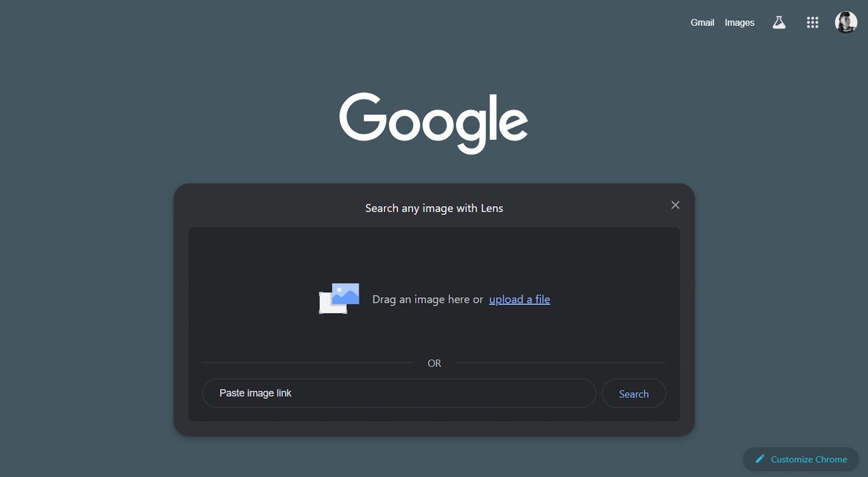The width and height of the screenshot is (868, 477).
Task: Close the Lens search dialog
Action: pos(675,205)
